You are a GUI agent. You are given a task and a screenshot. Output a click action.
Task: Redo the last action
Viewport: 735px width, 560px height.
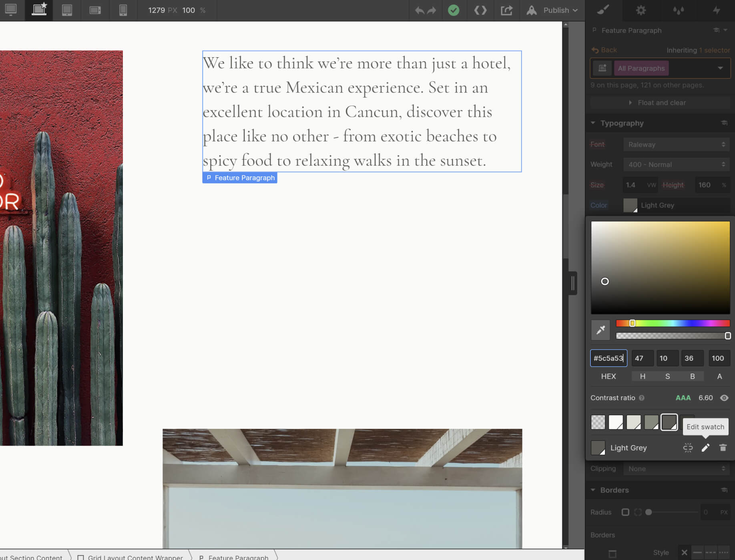[432, 10]
